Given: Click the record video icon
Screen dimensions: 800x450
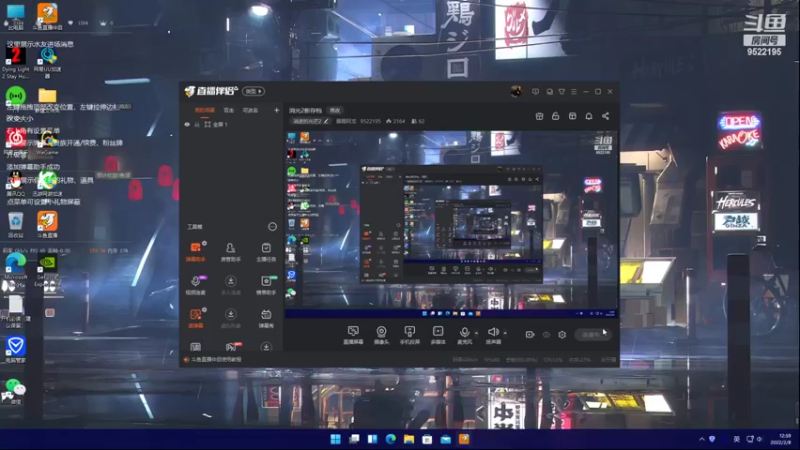Looking at the screenshot, I should point(530,335).
